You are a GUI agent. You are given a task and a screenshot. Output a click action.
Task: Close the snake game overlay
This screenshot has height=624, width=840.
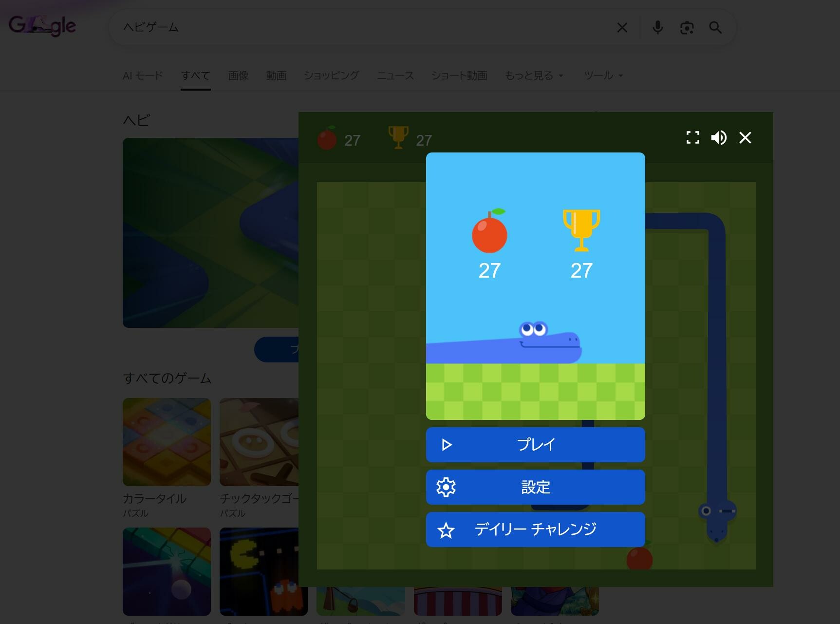click(745, 138)
